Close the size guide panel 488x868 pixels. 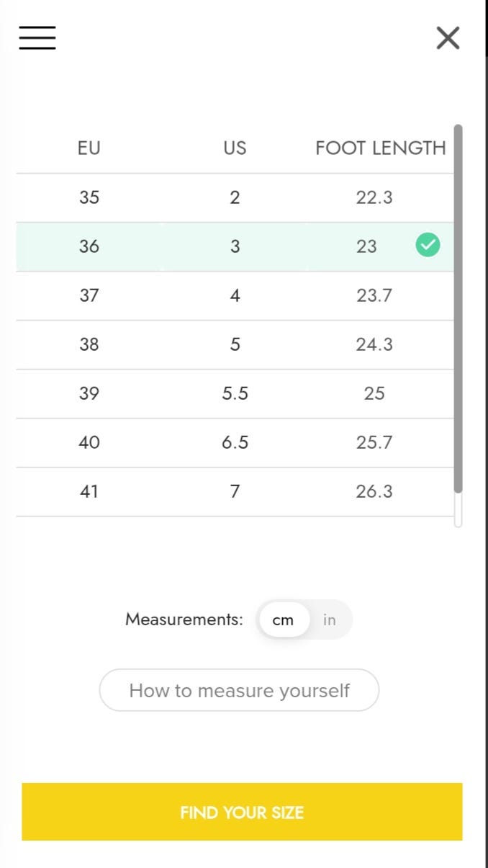pyautogui.click(x=448, y=37)
